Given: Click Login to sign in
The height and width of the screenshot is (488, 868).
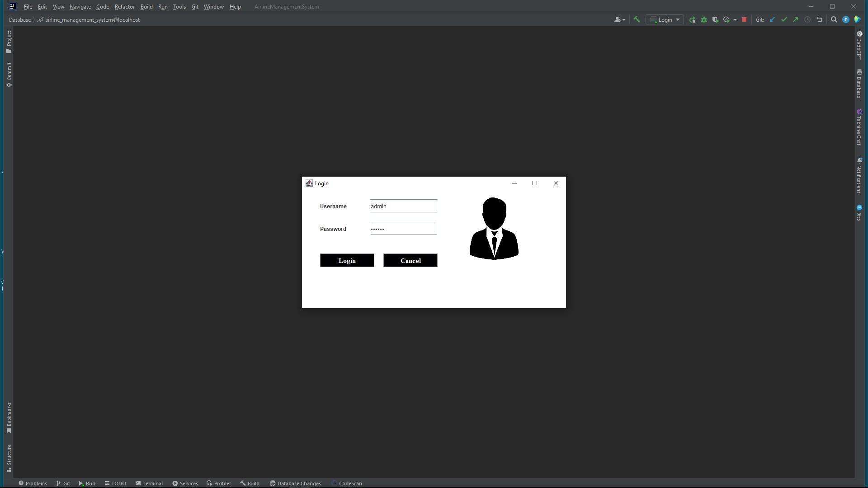Looking at the screenshot, I should pos(347,260).
